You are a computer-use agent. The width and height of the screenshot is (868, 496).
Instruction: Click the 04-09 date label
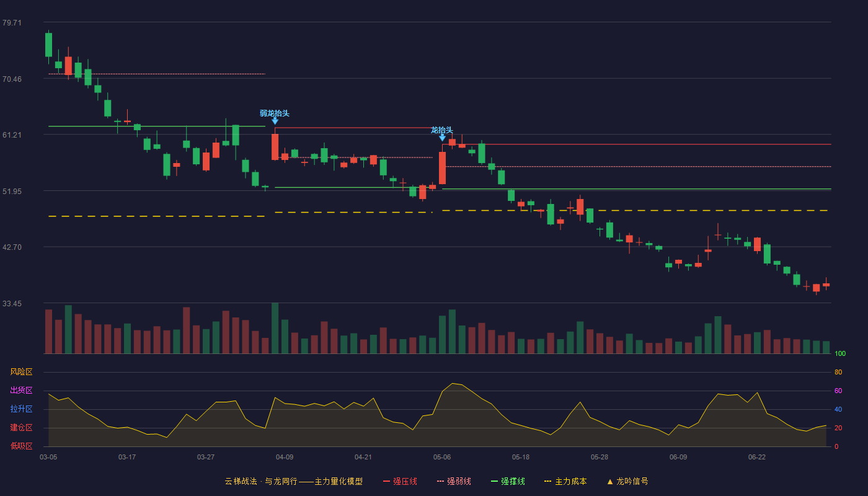(285, 457)
